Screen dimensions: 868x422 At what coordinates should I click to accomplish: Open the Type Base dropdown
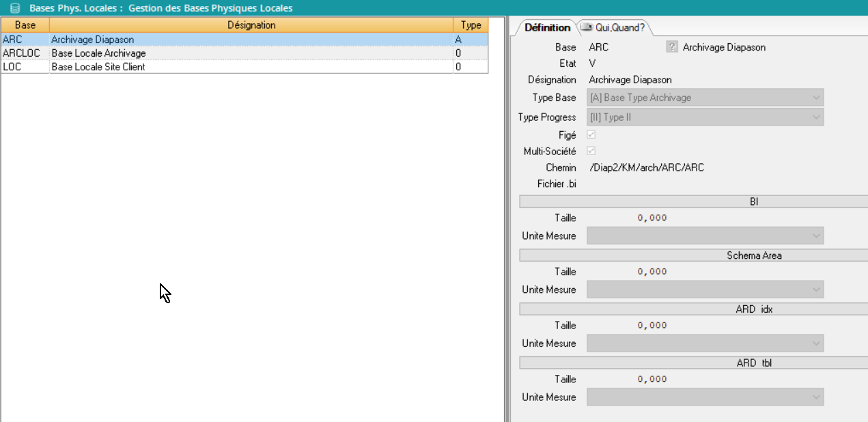(x=705, y=98)
